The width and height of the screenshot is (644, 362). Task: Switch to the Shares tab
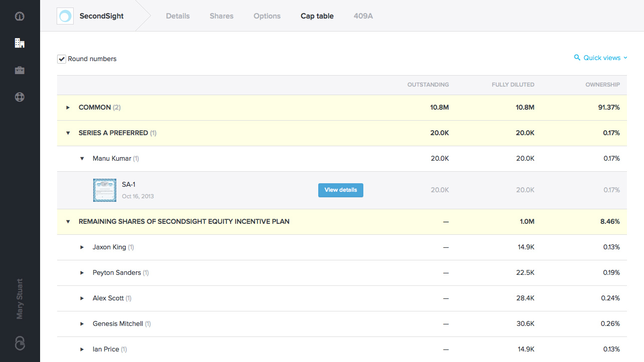pyautogui.click(x=222, y=16)
